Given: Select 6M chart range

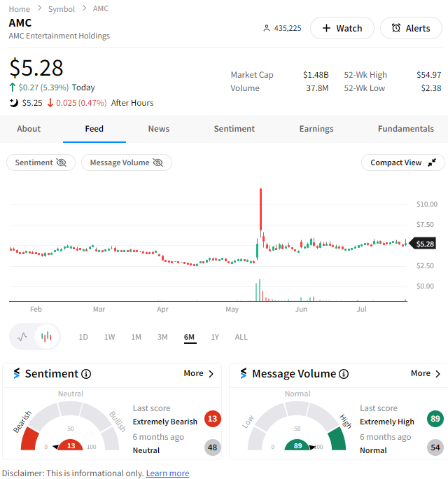Looking at the screenshot, I should pos(189,337).
